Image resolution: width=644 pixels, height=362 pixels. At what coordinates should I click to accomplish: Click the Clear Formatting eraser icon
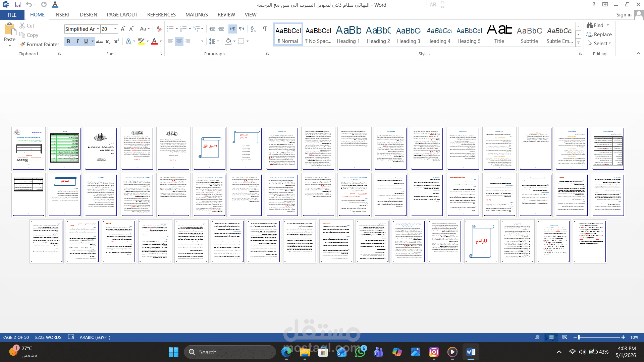[159, 29]
